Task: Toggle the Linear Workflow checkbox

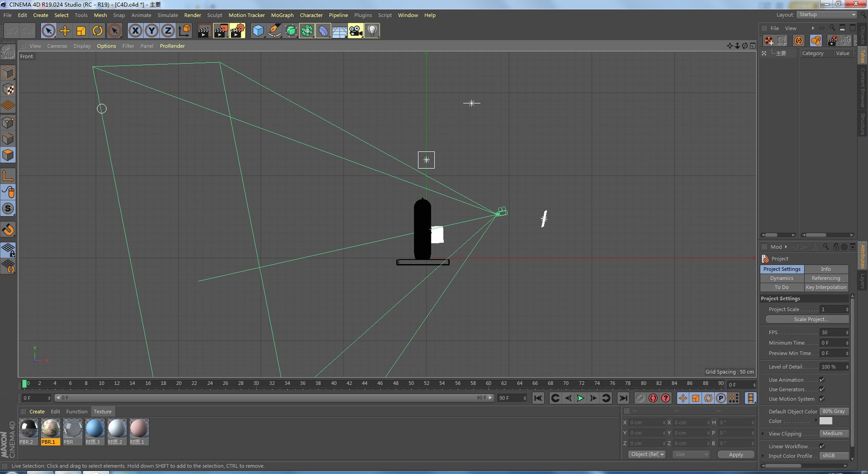Action: tap(822, 446)
